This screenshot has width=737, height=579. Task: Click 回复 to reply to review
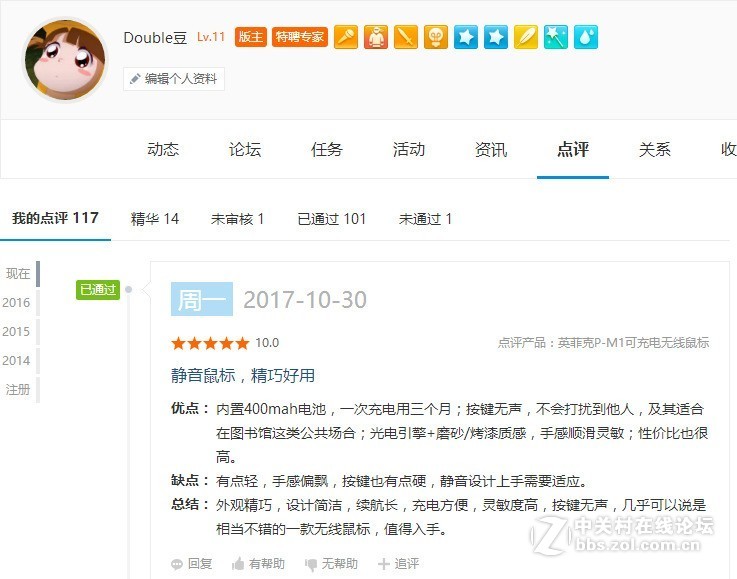[x=192, y=563]
